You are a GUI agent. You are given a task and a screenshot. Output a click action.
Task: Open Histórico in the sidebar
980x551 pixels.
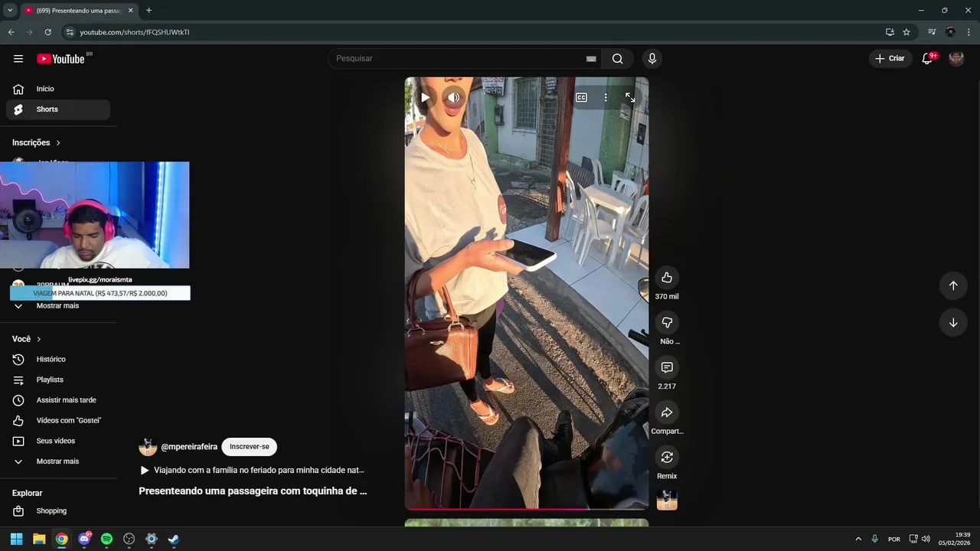(x=58, y=359)
